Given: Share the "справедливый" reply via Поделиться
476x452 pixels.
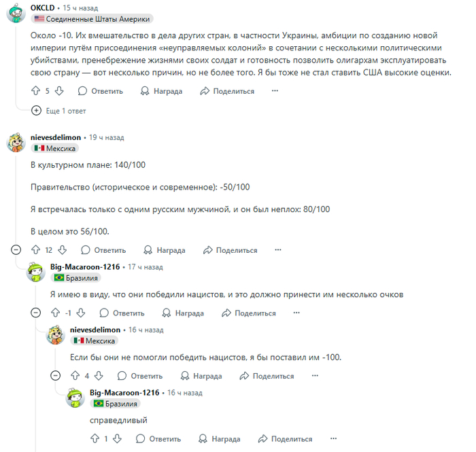Looking at the screenshot, I should [x=286, y=438].
